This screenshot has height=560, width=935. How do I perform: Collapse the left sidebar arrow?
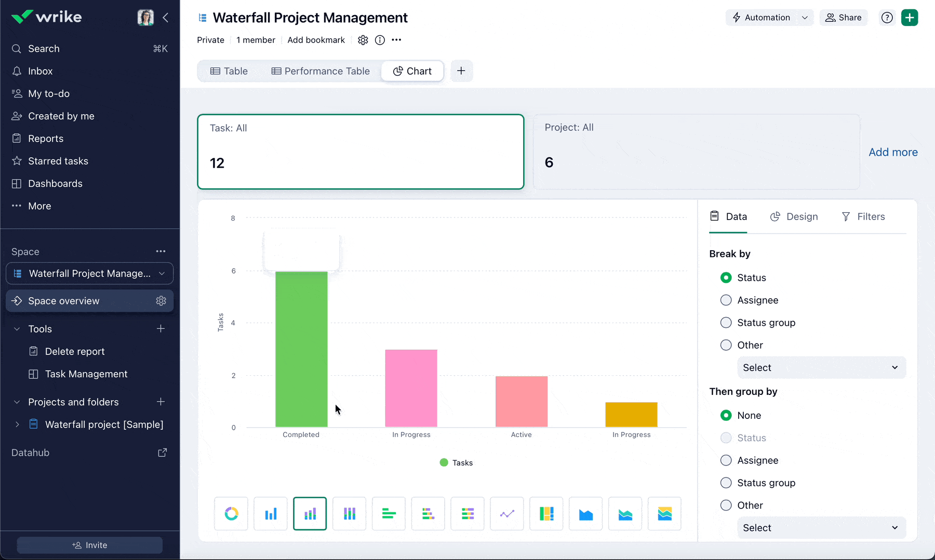pyautogui.click(x=166, y=18)
